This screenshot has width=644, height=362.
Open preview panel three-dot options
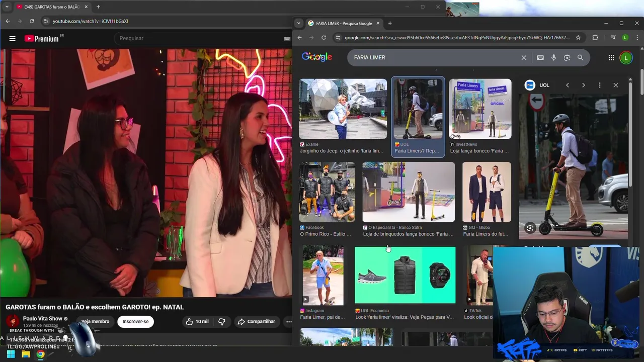(600, 85)
